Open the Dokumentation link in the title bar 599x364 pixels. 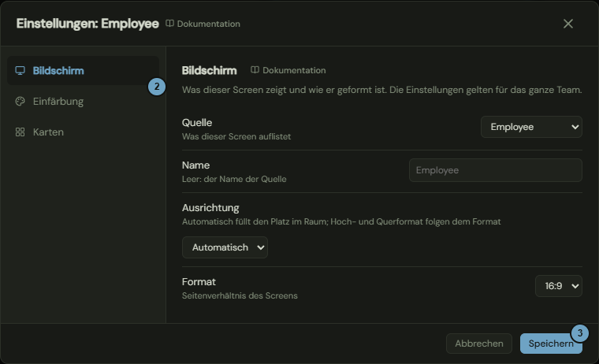[x=203, y=24]
